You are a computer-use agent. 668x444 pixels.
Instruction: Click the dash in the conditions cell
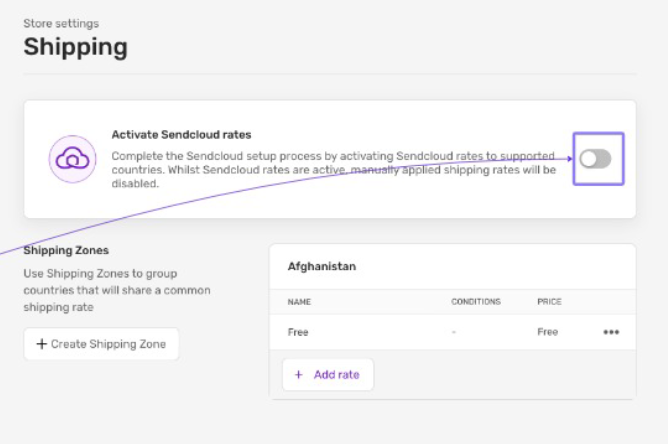coord(454,332)
